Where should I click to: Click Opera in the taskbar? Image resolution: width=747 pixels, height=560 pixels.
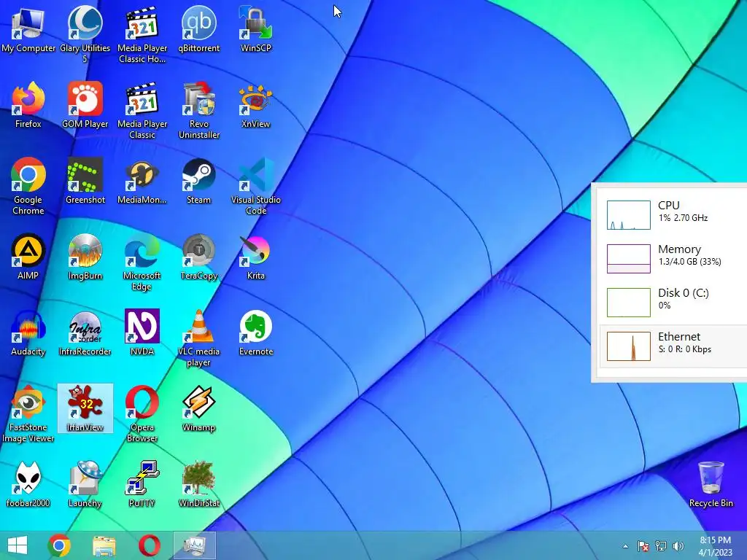pos(149,545)
